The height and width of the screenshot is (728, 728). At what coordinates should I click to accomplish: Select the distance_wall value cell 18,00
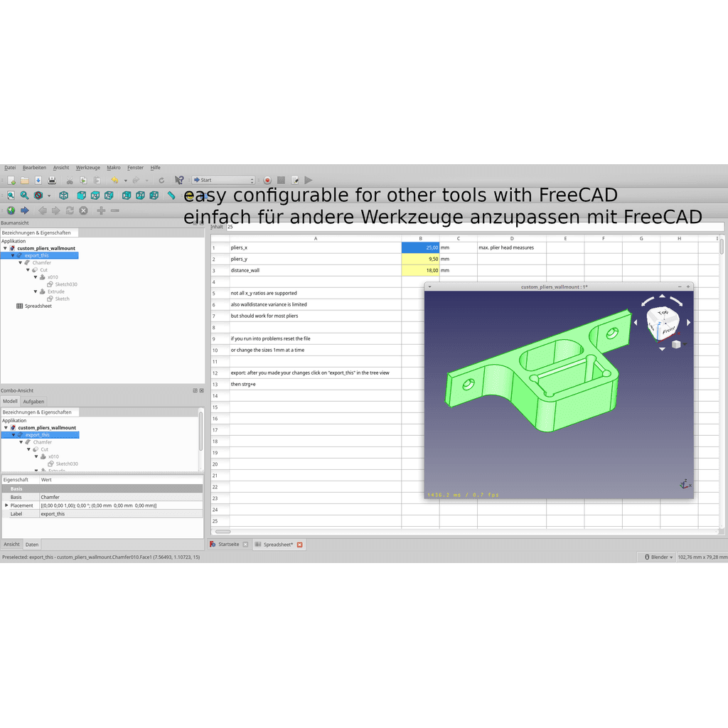(420, 270)
